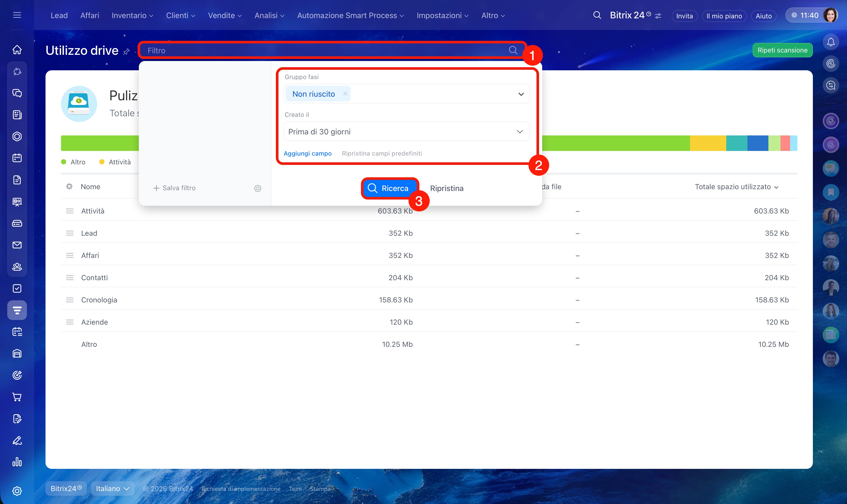
Task: Open filter settings gear icon
Action: point(258,188)
